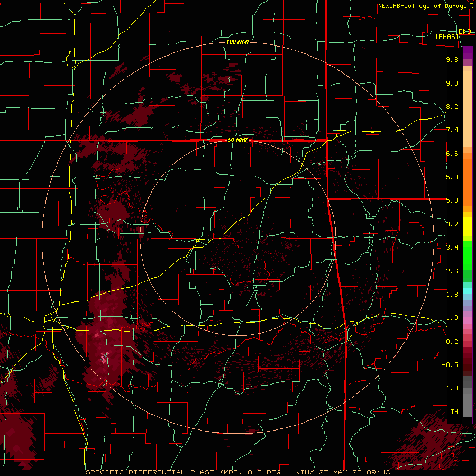476x476 pixels.
Task: Click the -1.3 value on the color scale
Action: (x=450, y=388)
